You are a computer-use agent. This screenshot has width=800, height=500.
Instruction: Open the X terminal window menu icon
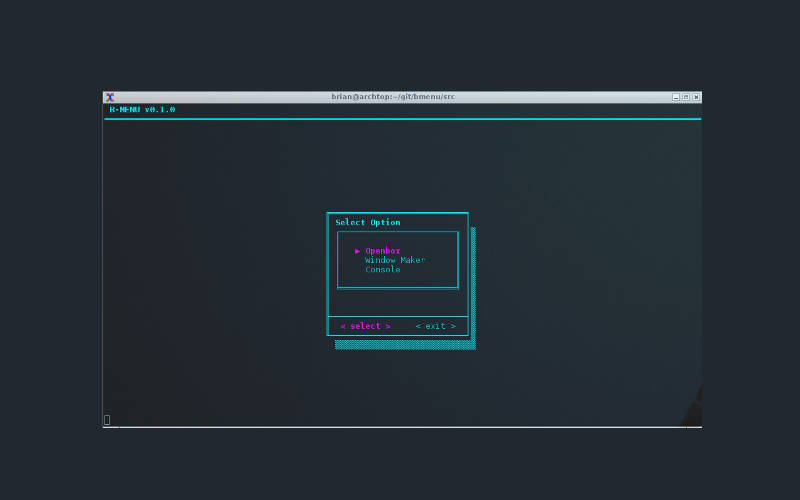coord(110,97)
